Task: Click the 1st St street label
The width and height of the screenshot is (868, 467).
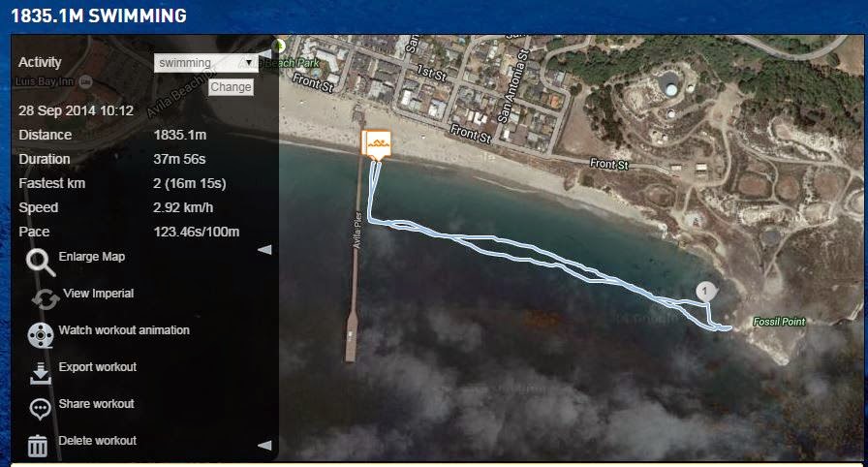Action: point(432,73)
